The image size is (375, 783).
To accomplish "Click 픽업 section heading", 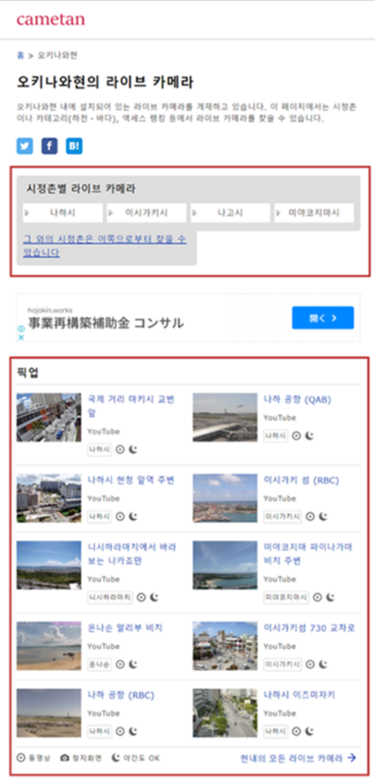I will click(x=28, y=373).
